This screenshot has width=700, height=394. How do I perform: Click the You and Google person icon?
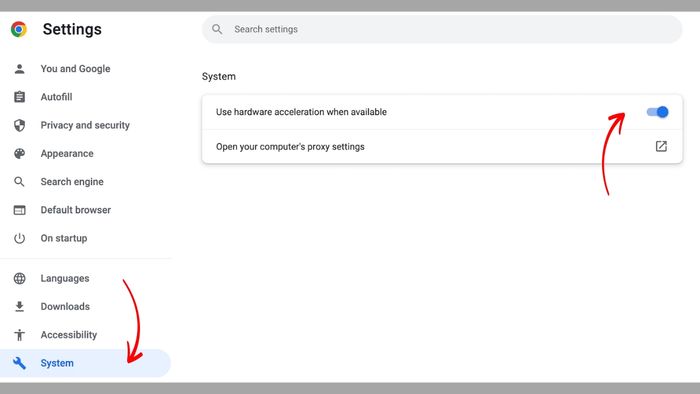pyautogui.click(x=19, y=69)
